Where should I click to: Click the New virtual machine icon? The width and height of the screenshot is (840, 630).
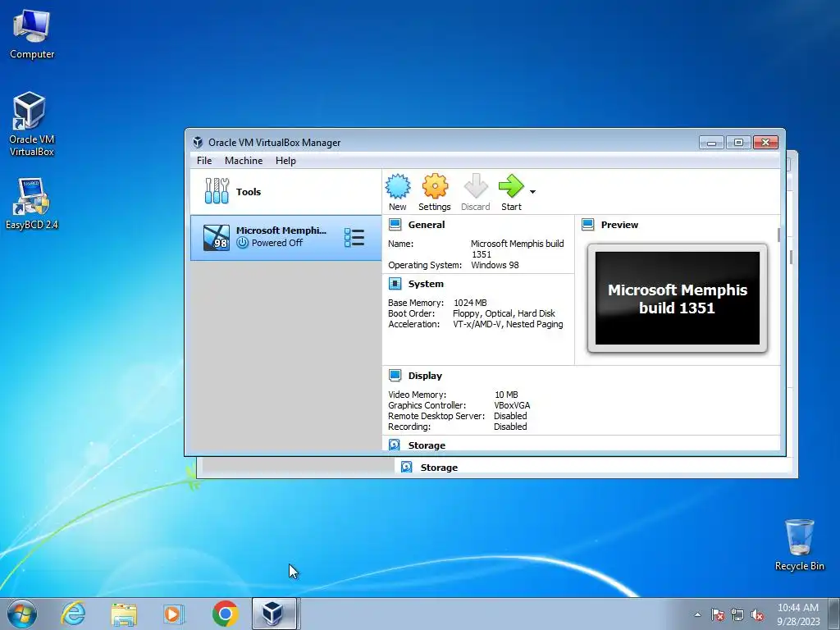coord(398,186)
